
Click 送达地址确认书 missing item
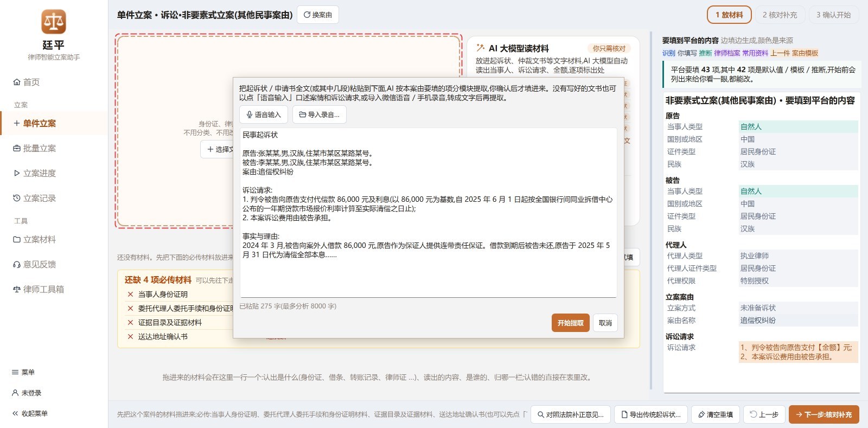(163, 336)
